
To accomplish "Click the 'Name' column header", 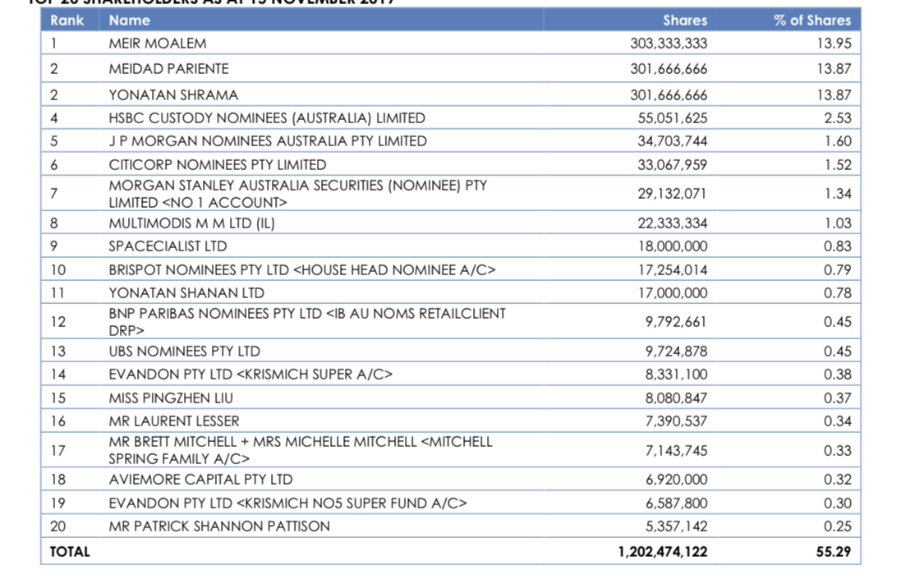I will [x=129, y=20].
